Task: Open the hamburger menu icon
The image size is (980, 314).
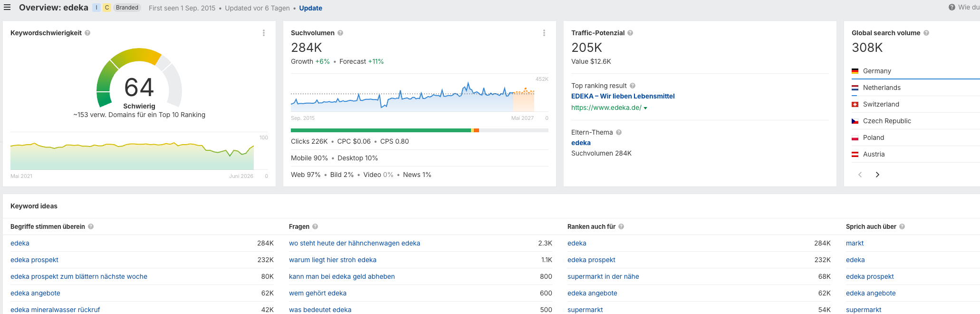Action: coord(7,8)
